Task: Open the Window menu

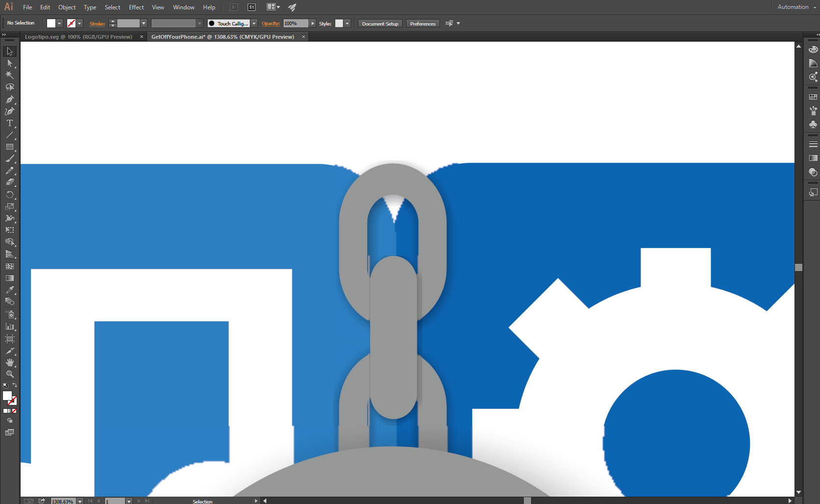Action: [184, 7]
